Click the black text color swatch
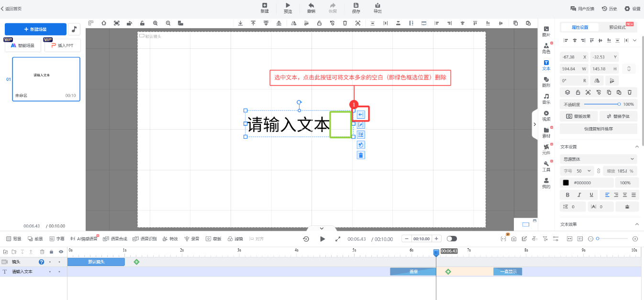 point(566,183)
